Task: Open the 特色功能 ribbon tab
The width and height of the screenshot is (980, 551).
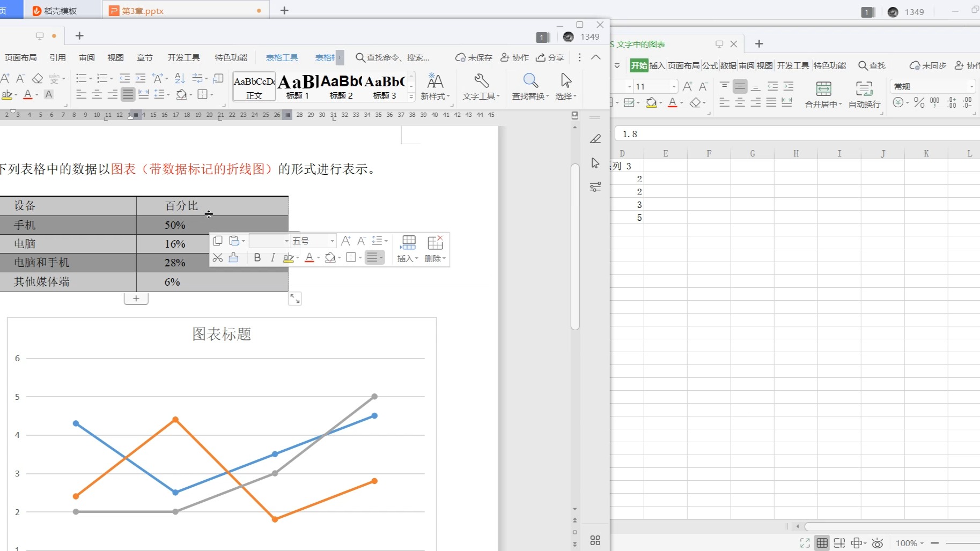Action: 230,57
